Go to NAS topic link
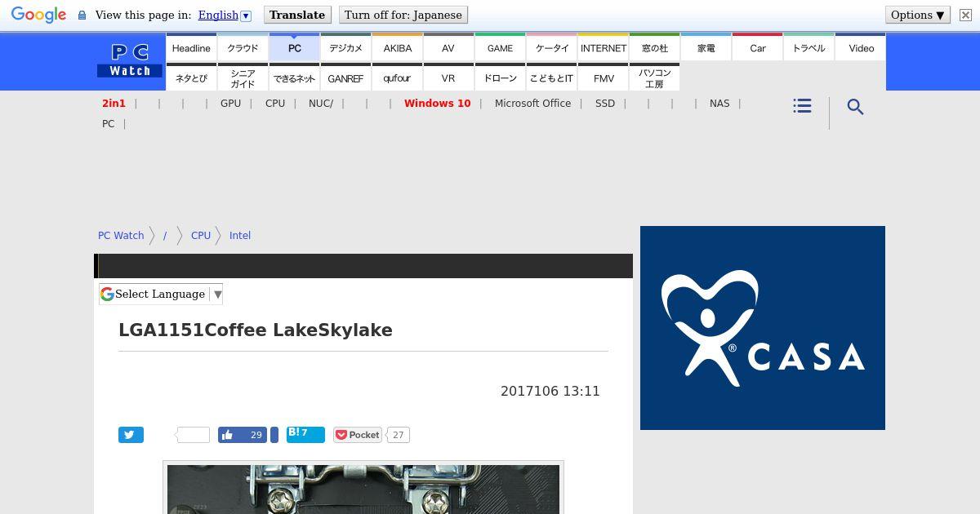The image size is (980, 514). point(719,104)
